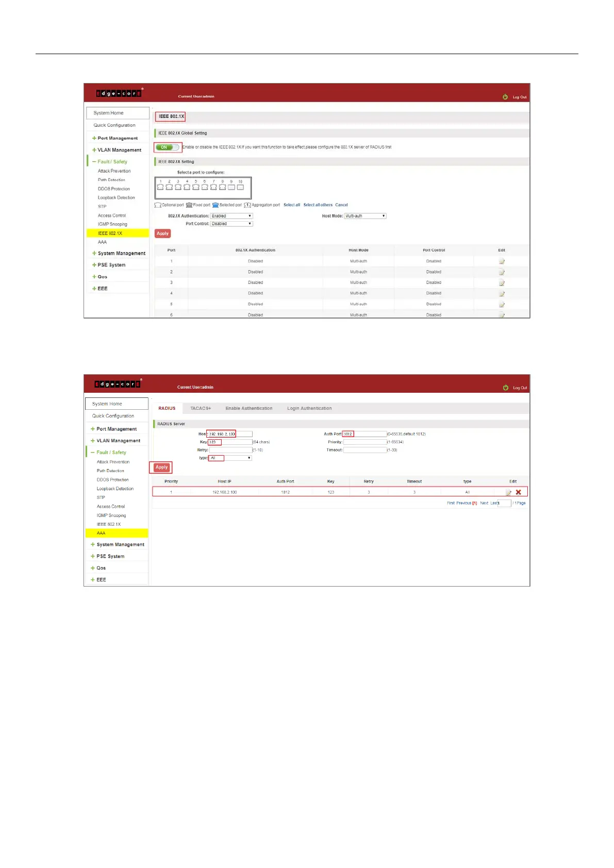Click edit pencil icon for port 1 row

(502, 261)
